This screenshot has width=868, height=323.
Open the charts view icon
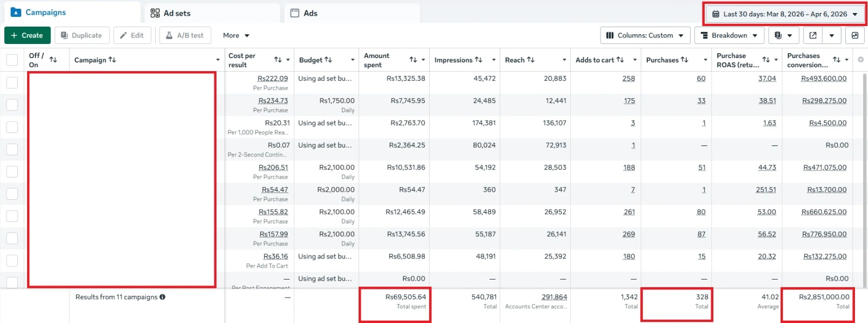pos(855,35)
